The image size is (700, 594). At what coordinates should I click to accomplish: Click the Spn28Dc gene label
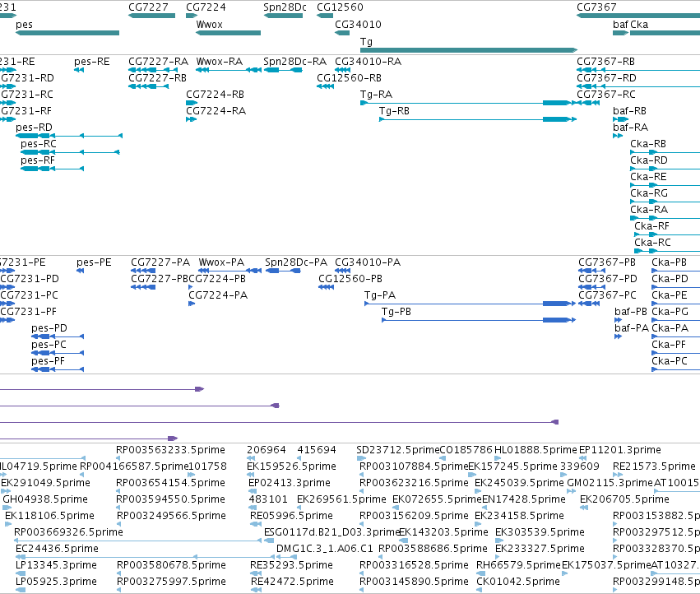click(x=285, y=7)
